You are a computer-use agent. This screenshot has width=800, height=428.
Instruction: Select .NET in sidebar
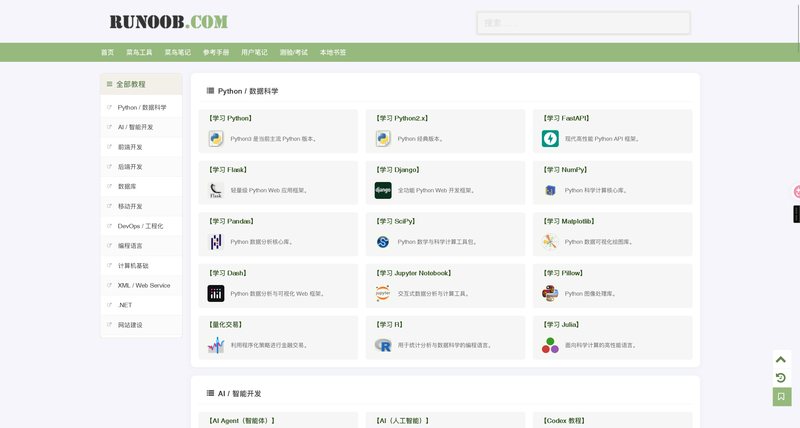click(141, 305)
